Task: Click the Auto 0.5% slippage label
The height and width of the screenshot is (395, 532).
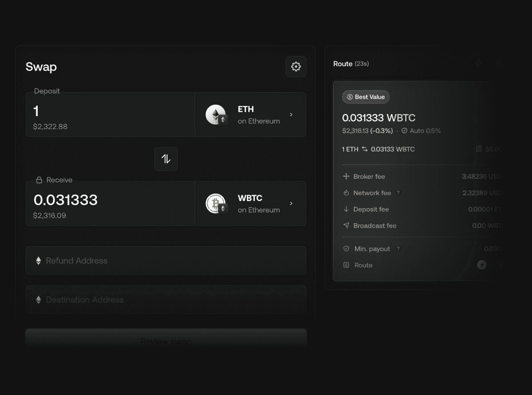Action: pos(426,131)
